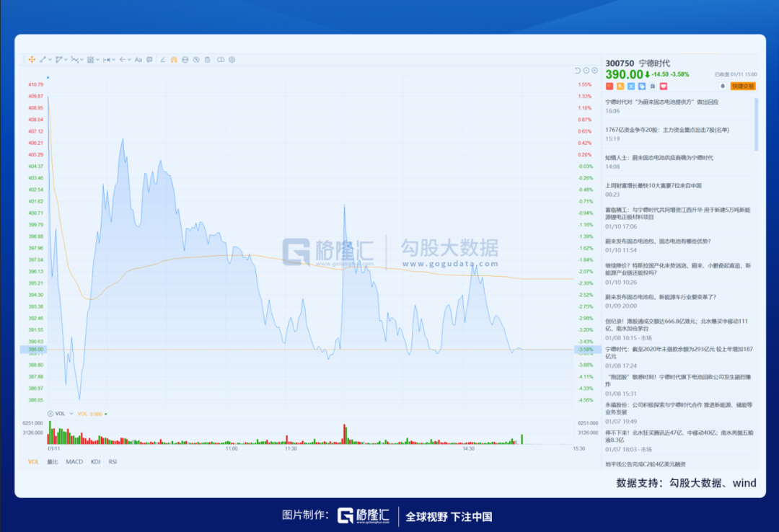
Task: Click the orange lightning badge icon
Action: (620, 87)
